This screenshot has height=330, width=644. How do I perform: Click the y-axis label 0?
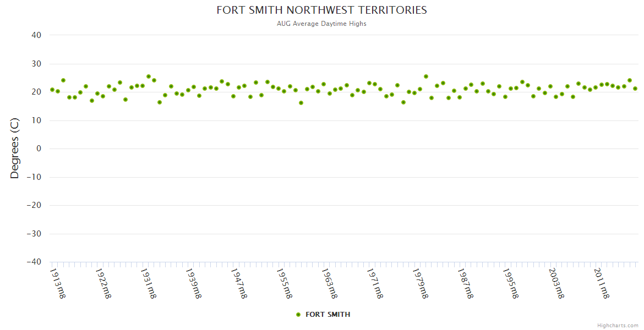[x=39, y=148]
